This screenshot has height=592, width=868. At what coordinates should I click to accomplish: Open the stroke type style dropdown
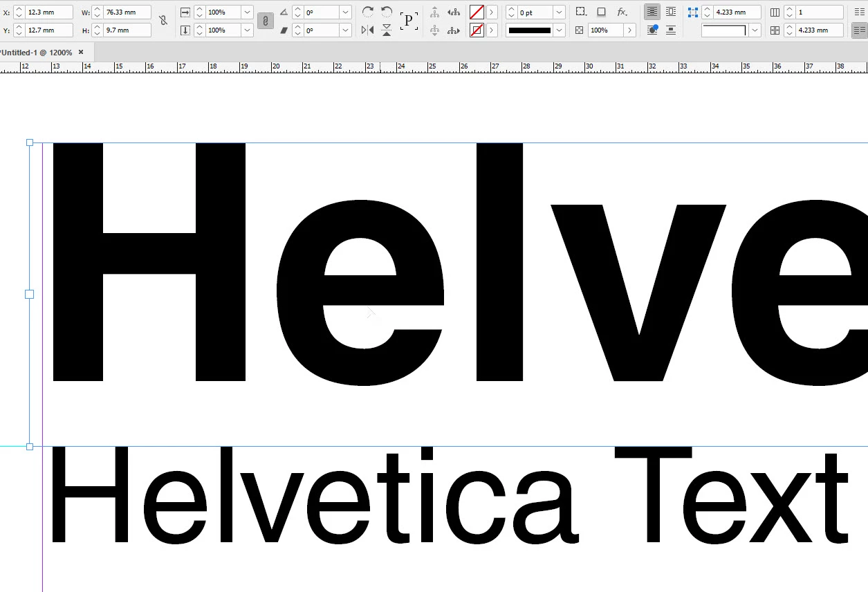click(560, 30)
